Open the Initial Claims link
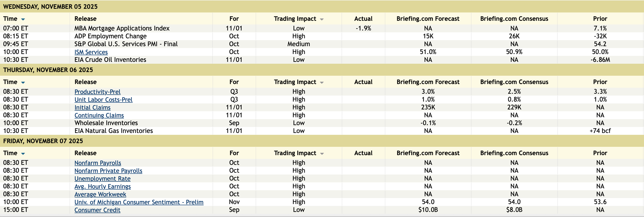644x217 pixels. [92, 108]
